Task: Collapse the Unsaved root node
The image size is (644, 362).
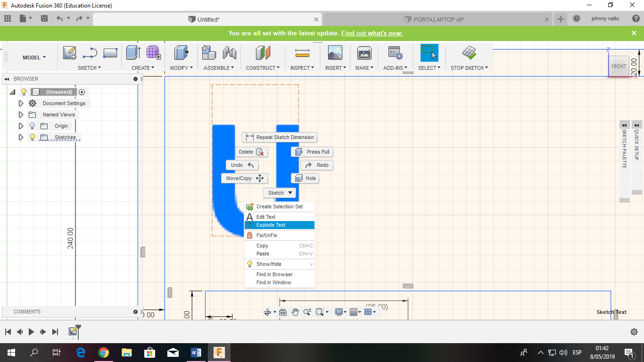Action: click(13, 92)
